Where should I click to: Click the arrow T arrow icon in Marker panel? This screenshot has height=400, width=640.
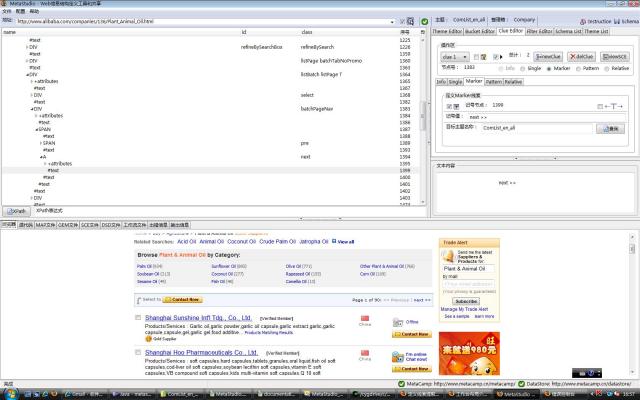613,106
